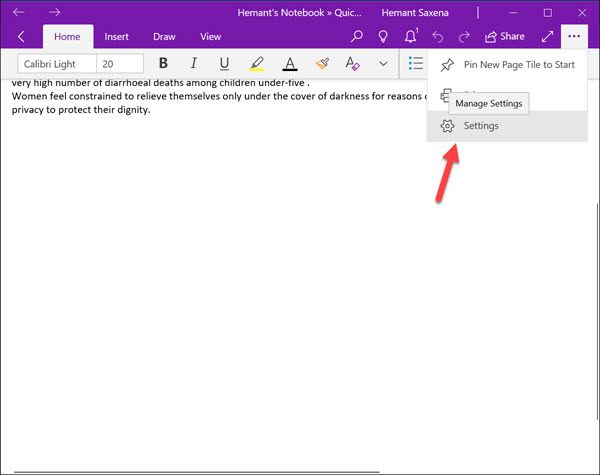Click the three-dots more options button
The width and height of the screenshot is (600, 475).
point(574,36)
